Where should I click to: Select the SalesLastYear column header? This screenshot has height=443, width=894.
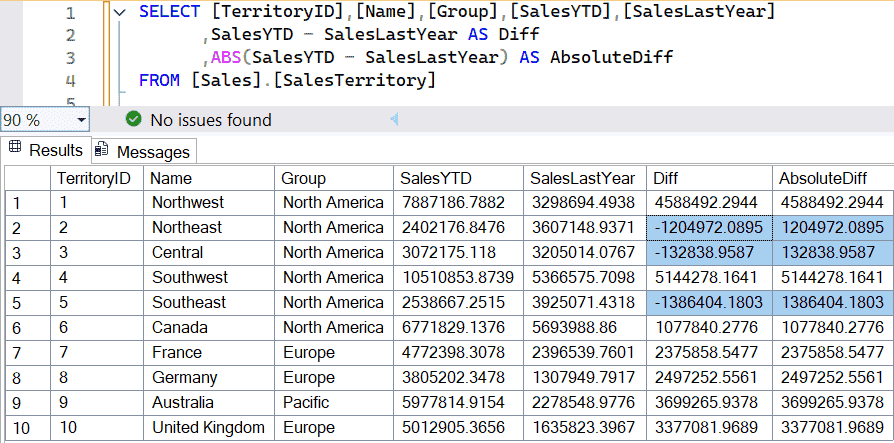pyautogui.click(x=584, y=178)
